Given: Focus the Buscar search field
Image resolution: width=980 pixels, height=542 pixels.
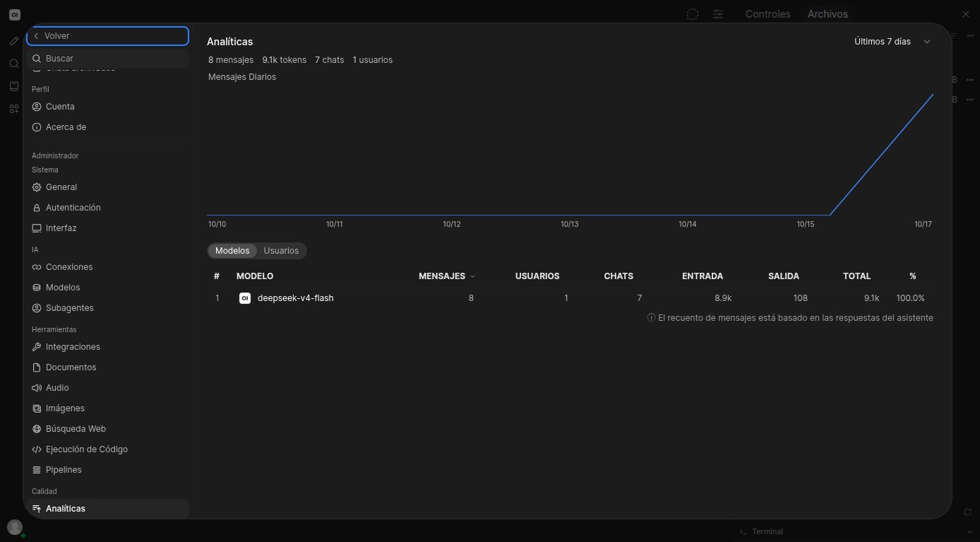Looking at the screenshot, I should pos(107,59).
